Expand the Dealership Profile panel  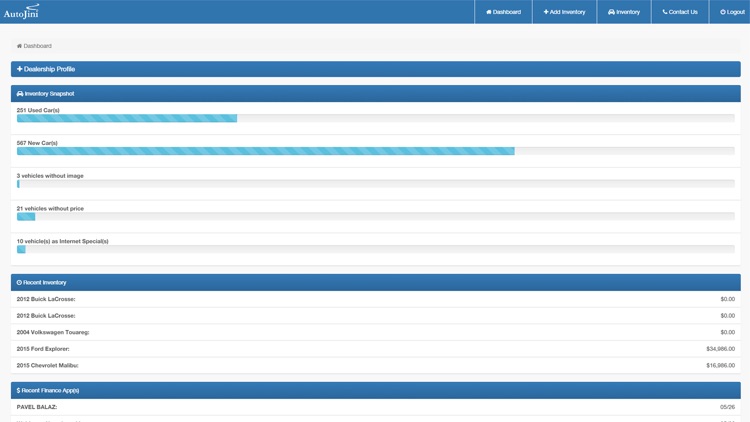coord(375,69)
